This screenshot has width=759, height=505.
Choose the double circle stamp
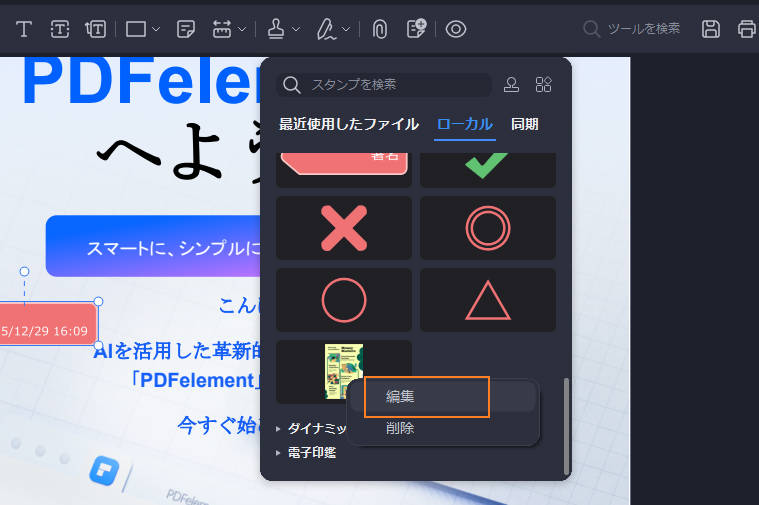(x=488, y=228)
